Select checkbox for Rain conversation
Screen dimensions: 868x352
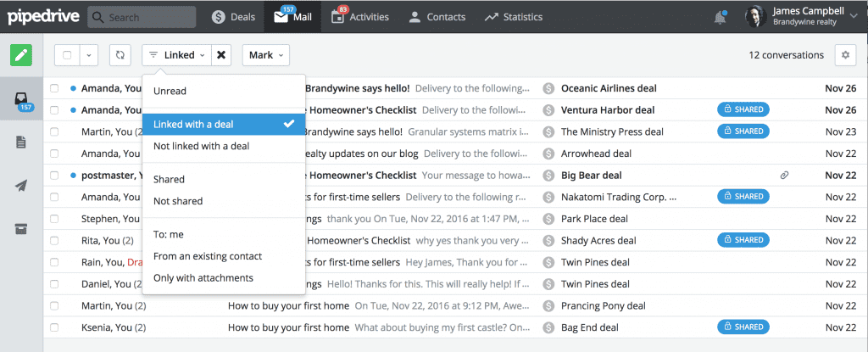click(54, 262)
